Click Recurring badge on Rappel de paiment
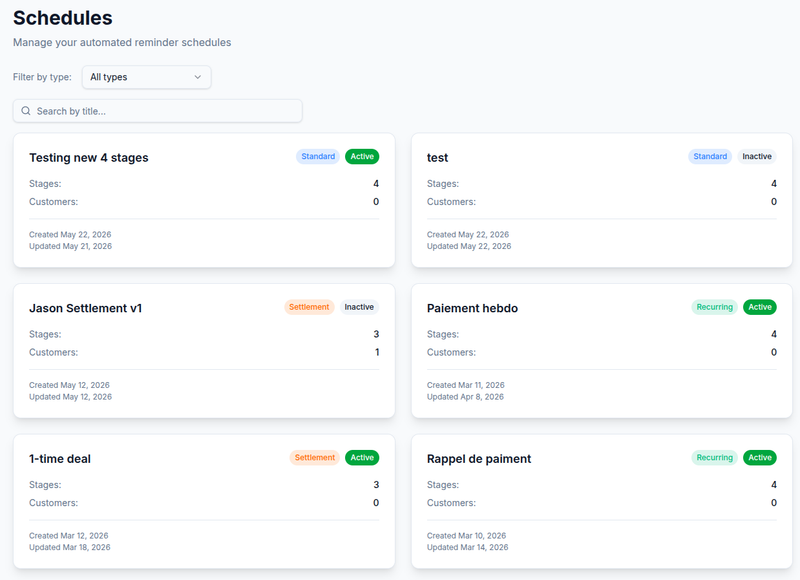 [715, 458]
